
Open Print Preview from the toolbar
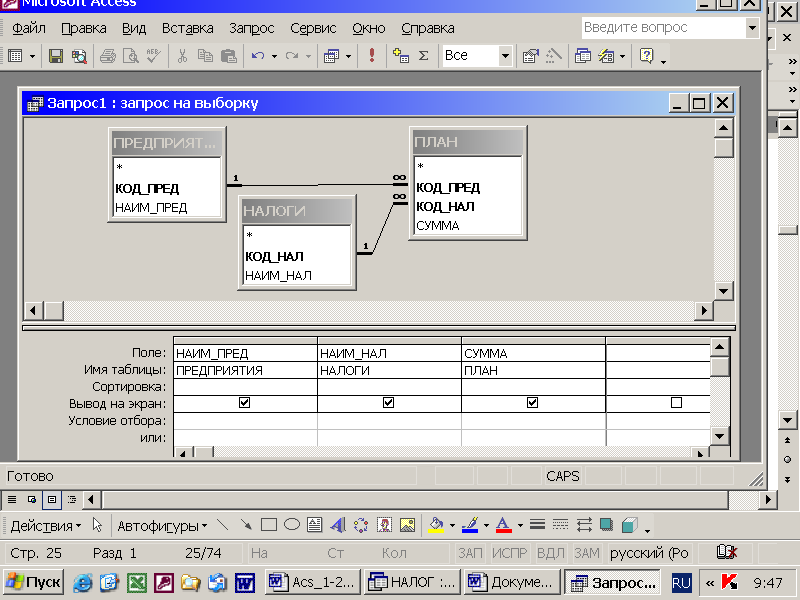[x=131, y=56]
